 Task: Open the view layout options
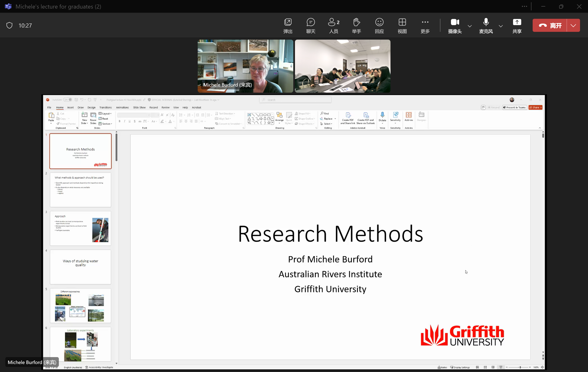coord(402,25)
